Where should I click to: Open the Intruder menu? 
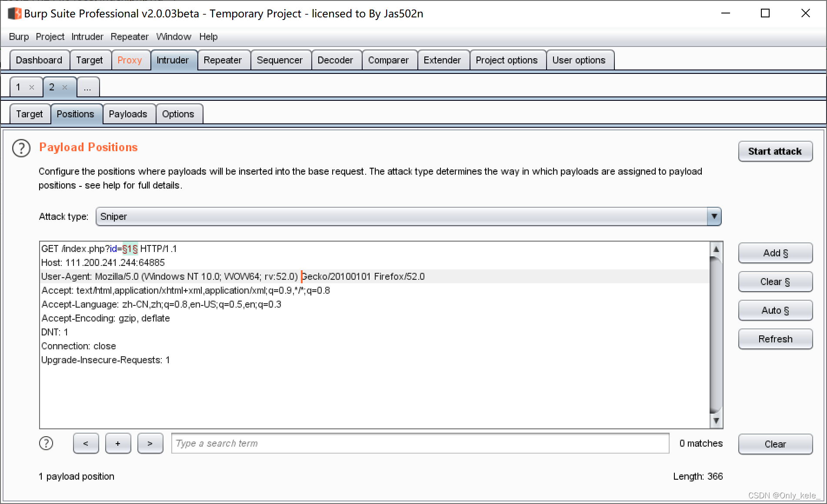click(87, 37)
